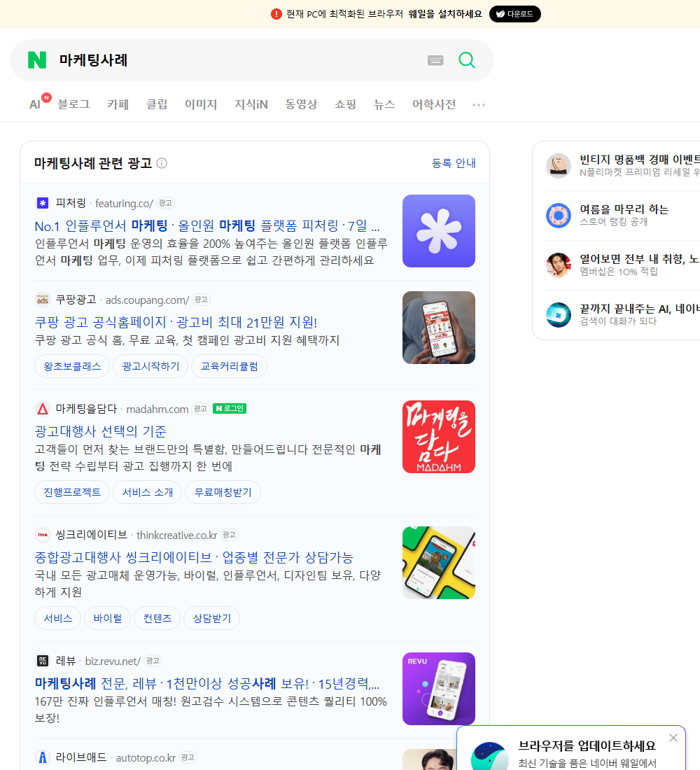
Task: Open the on-screen keyboard icon in search bar
Action: pyautogui.click(x=435, y=60)
